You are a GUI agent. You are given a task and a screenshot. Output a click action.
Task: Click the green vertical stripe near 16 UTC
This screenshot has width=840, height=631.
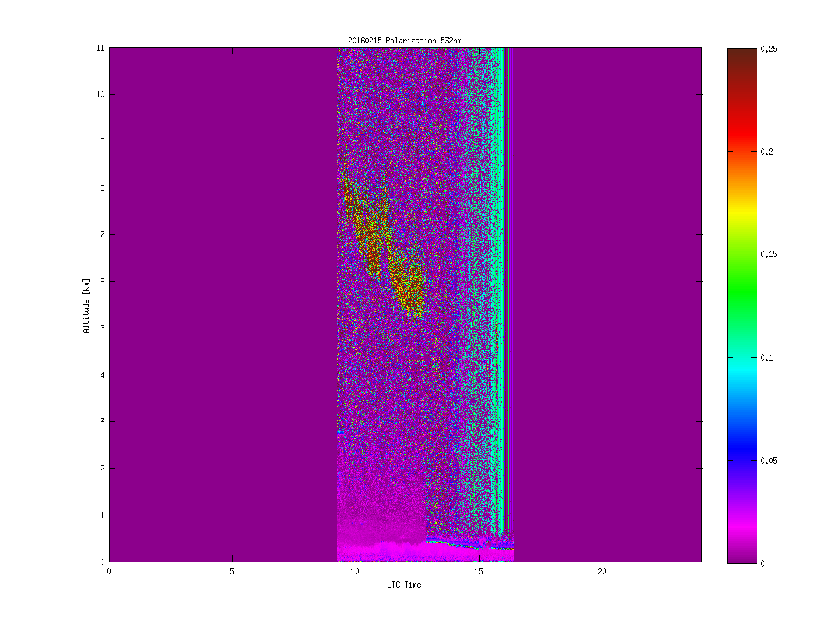tap(501, 280)
